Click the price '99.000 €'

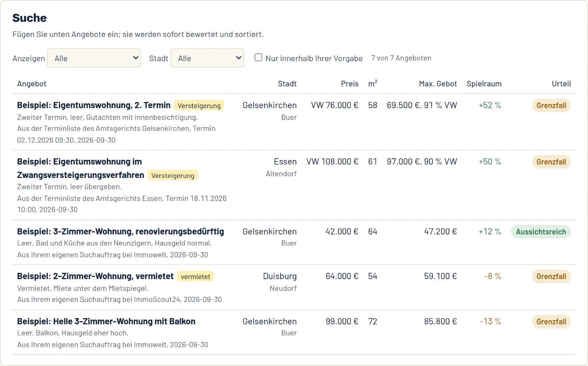(x=342, y=322)
